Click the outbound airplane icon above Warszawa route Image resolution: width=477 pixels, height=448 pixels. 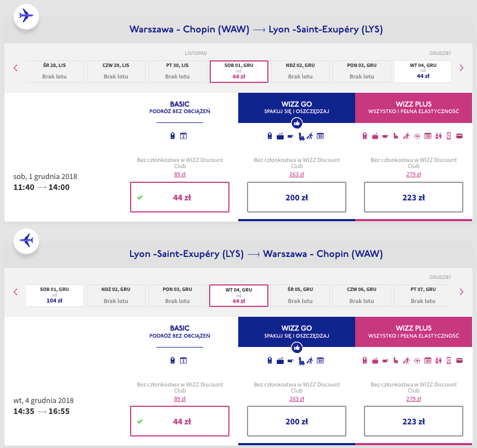point(26,15)
